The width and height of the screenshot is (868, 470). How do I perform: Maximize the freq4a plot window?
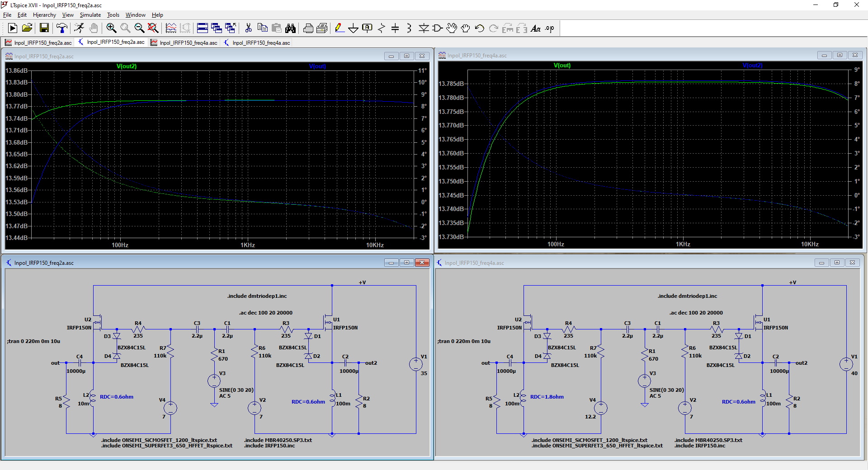[840, 55]
